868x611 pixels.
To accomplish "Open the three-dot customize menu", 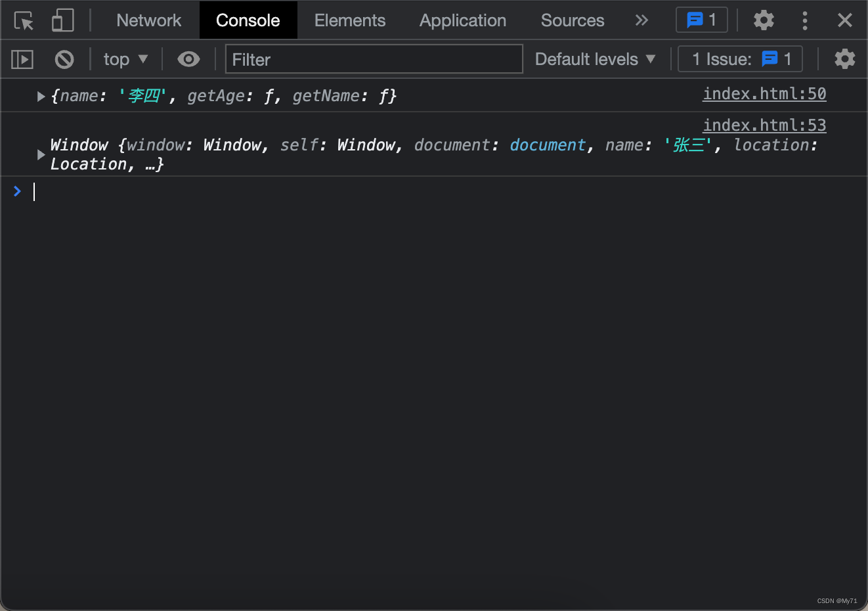I will (x=805, y=20).
